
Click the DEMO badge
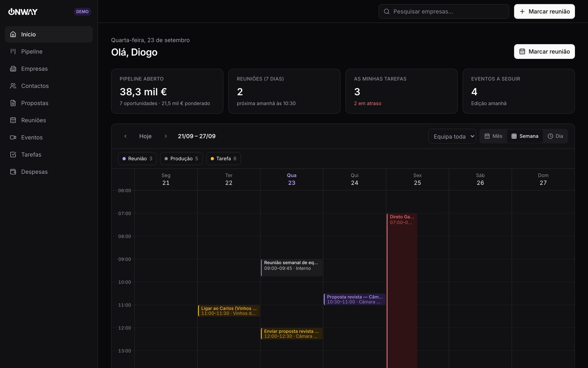(x=82, y=12)
